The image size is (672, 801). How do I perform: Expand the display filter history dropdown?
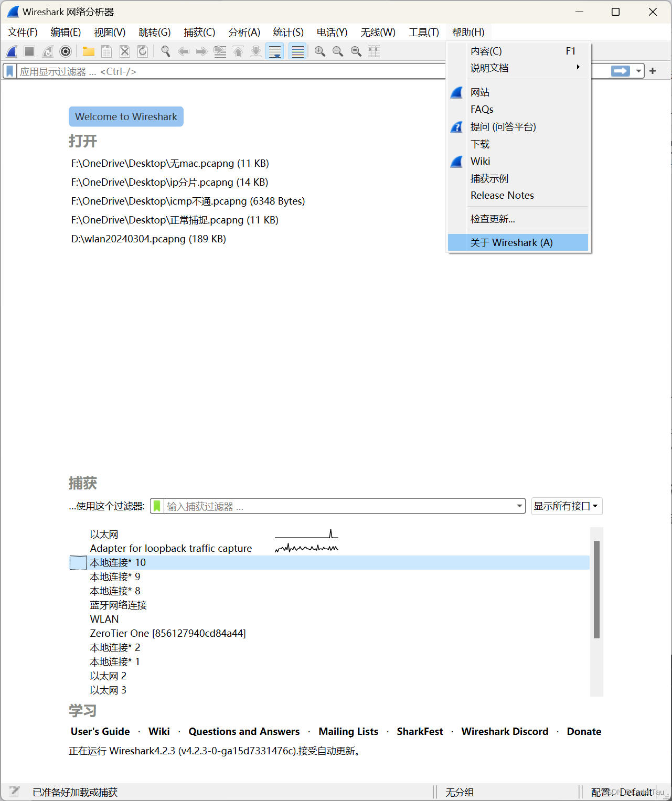[x=638, y=71]
